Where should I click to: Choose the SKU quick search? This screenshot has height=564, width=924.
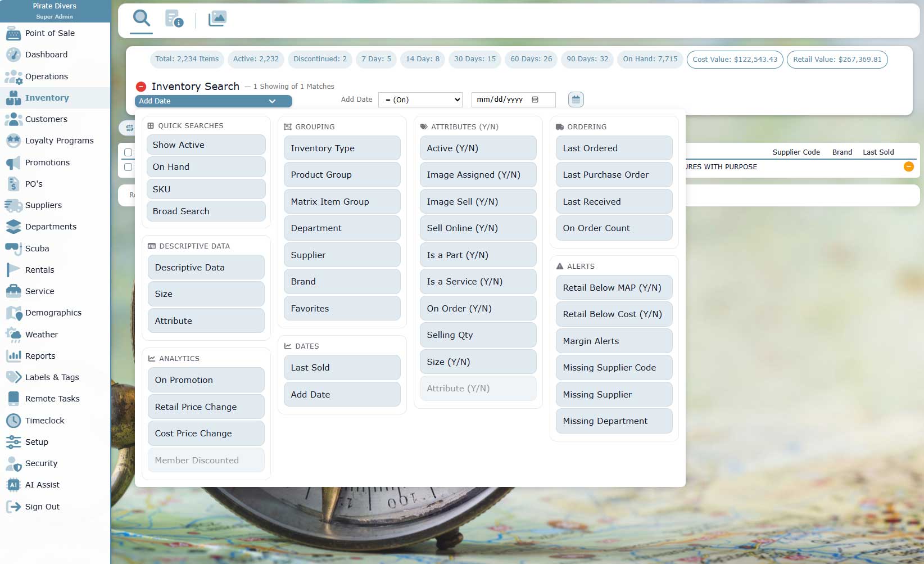click(206, 189)
